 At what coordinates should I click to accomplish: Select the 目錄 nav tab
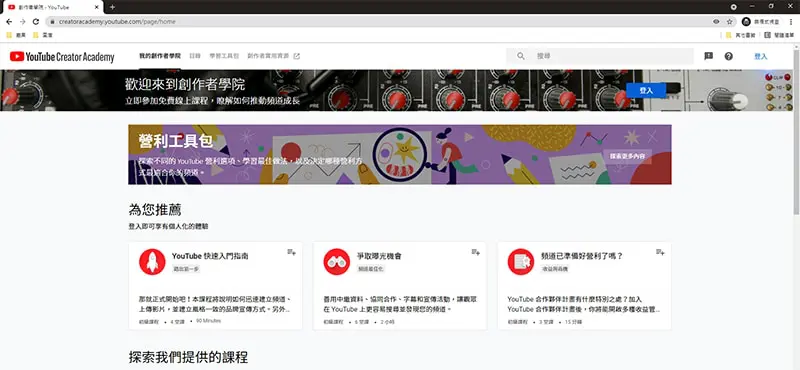[x=195, y=56]
